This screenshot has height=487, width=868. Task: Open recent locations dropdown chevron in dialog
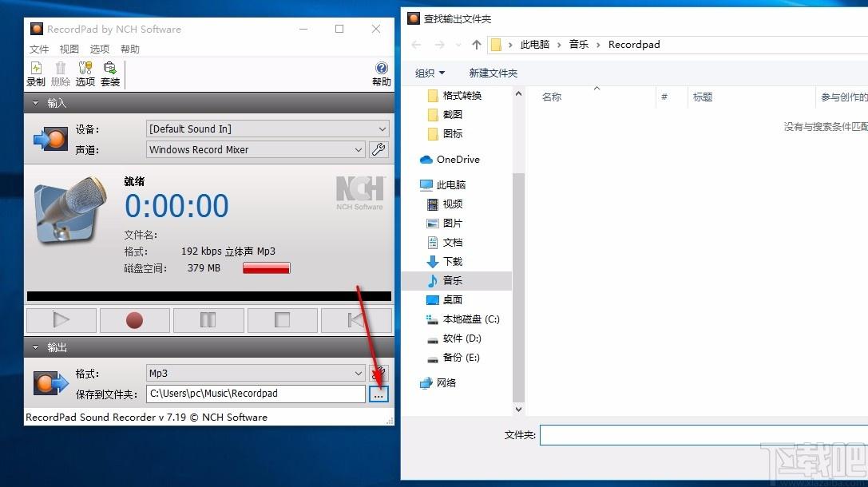[458, 45]
